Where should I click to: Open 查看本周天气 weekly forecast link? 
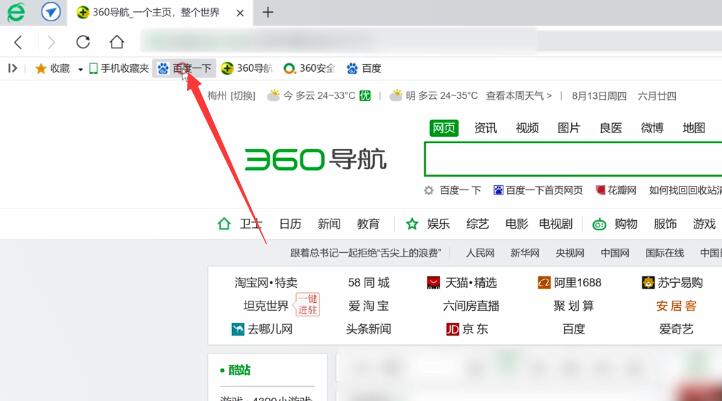[518, 96]
